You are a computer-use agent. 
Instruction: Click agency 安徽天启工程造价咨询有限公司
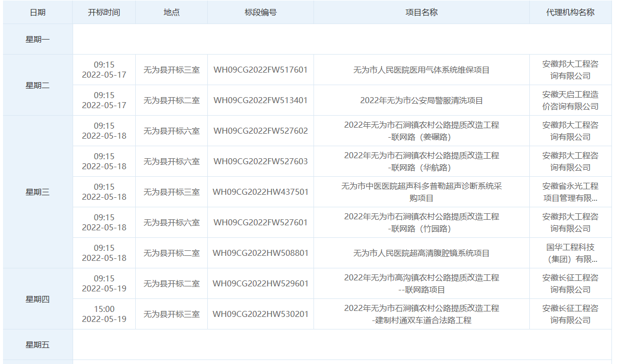570,101
